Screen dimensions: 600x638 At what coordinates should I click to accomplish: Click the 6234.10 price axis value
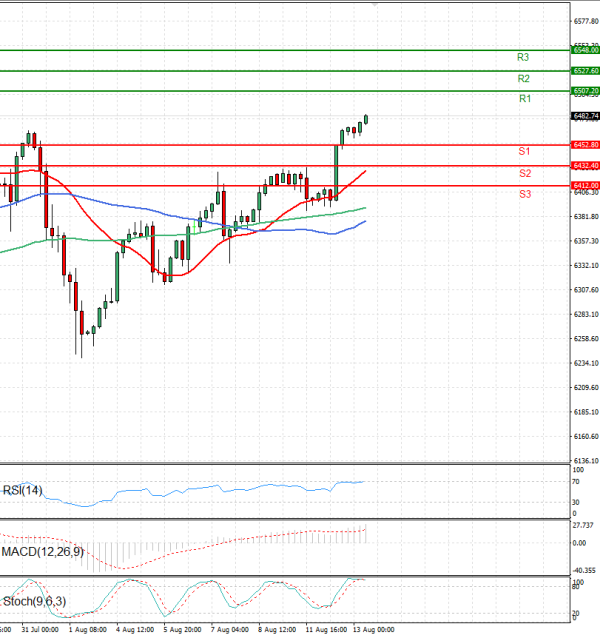(x=586, y=363)
